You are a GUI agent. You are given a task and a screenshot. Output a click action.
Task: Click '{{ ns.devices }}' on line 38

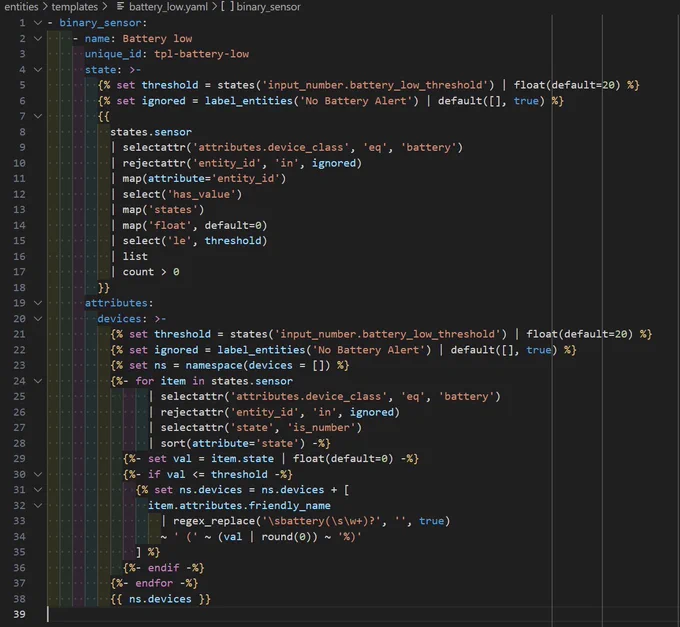(x=160, y=599)
